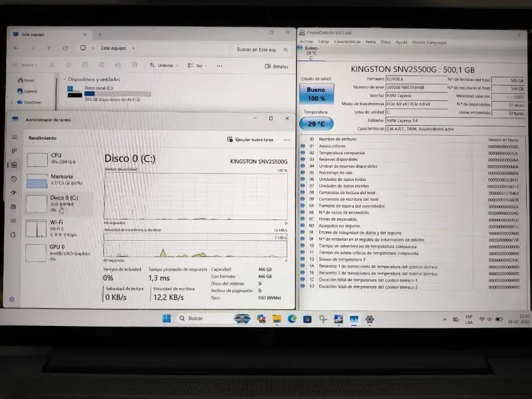Image resolution: width=532 pixels, height=399 pixels.
Task: Open Ayuda menu in CrystalDiskInfo
Action: click(402, 42)
